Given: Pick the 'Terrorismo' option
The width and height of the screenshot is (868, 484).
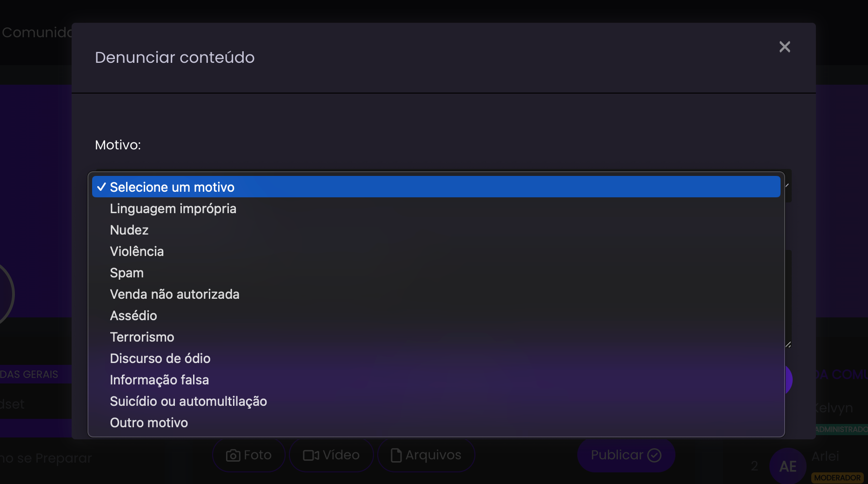Looking at the screenshot, I should [142, 337].
